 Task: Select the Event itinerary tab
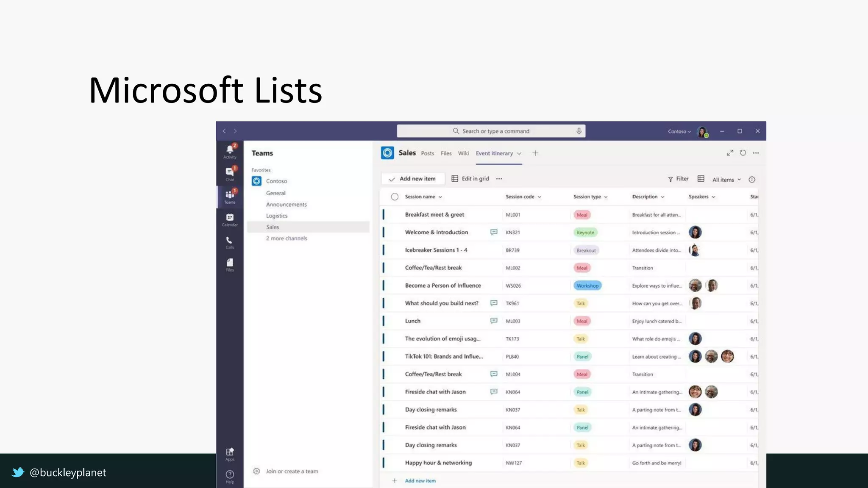coord(494,153)
